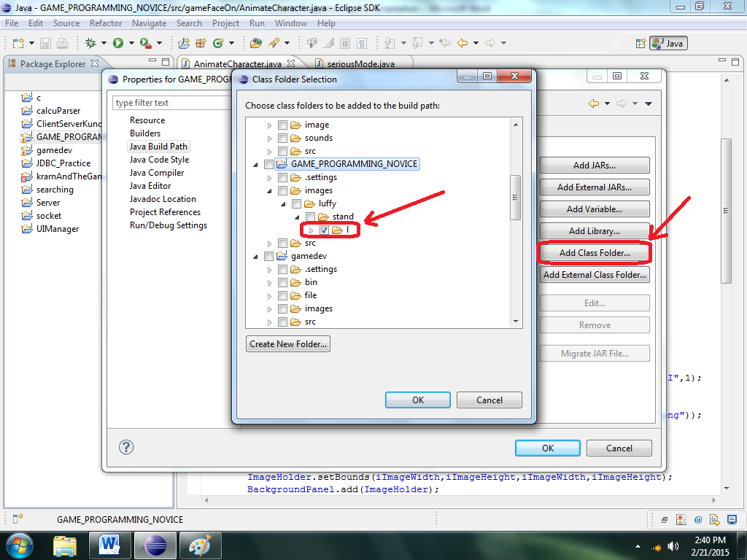Viewport: 747px width, 560px height.
Task: Uncheck the selected l folder checkbox
Action: point(322,230)
